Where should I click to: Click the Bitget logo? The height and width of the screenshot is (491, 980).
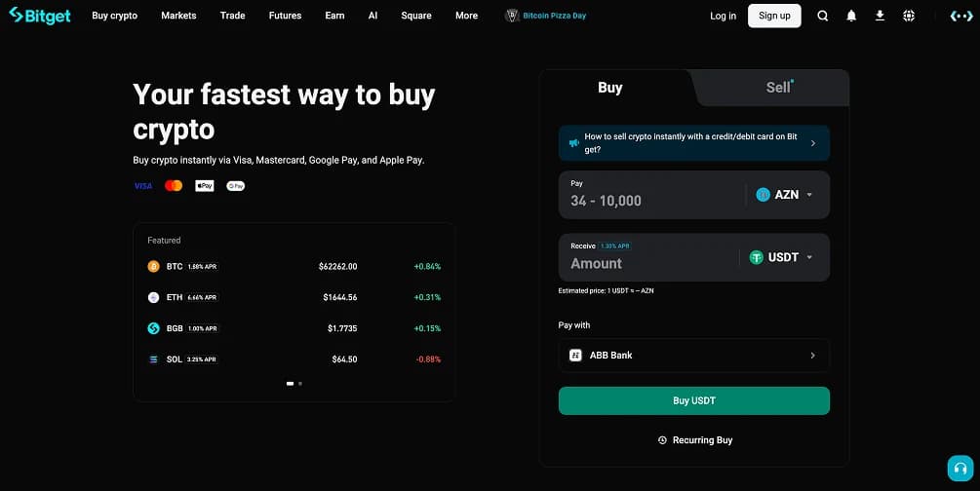[39, 16]
